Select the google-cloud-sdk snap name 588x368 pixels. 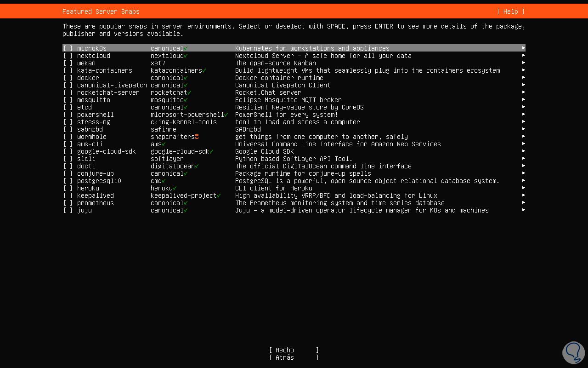pos(106,151)
